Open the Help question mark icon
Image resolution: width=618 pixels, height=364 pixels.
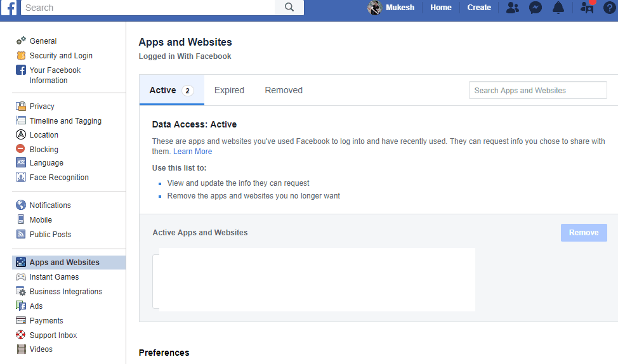click(609, 8)
